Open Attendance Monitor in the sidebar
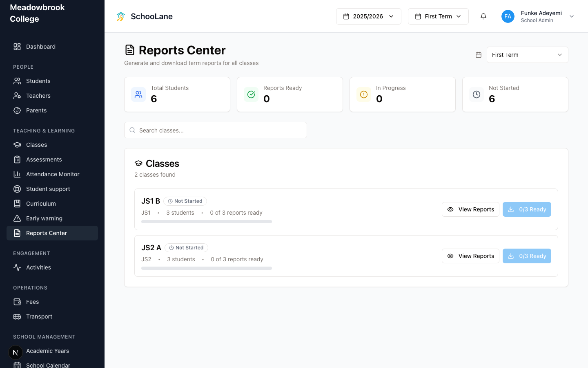588x368 pixels. (52, 174)
